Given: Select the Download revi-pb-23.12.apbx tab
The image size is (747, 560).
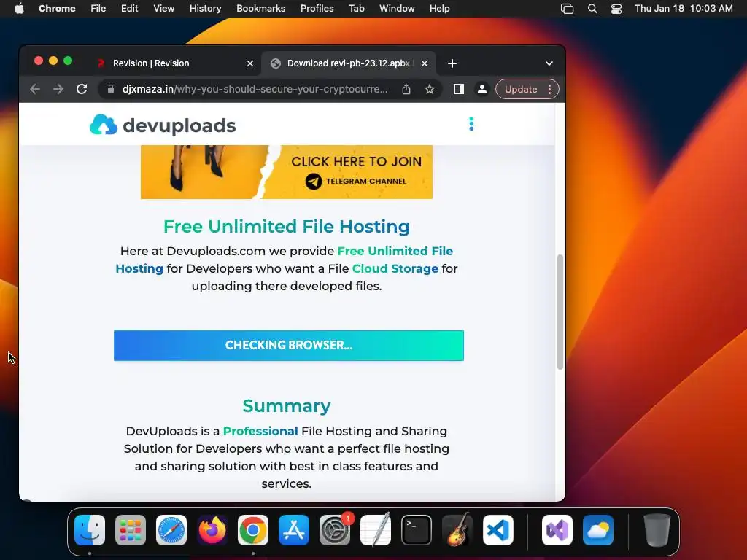Looking at the screenshot, I should coord(349,63).
